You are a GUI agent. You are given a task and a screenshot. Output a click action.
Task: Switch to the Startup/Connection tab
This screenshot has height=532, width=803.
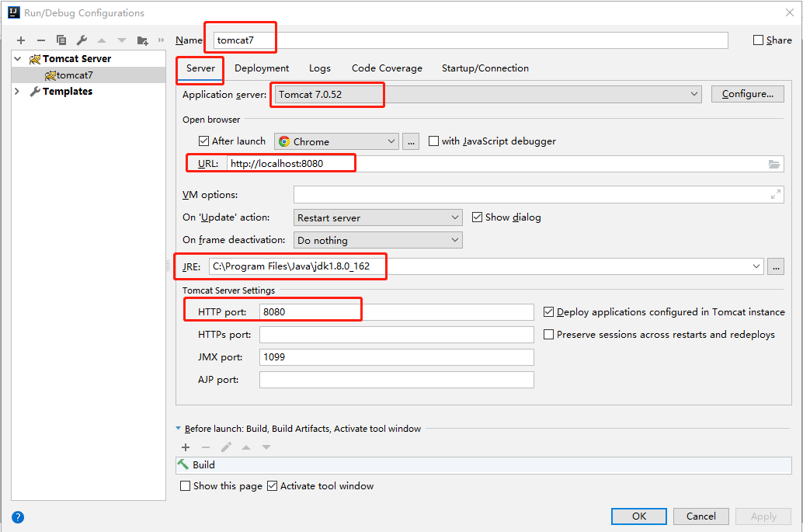click(x=485, y=68)
